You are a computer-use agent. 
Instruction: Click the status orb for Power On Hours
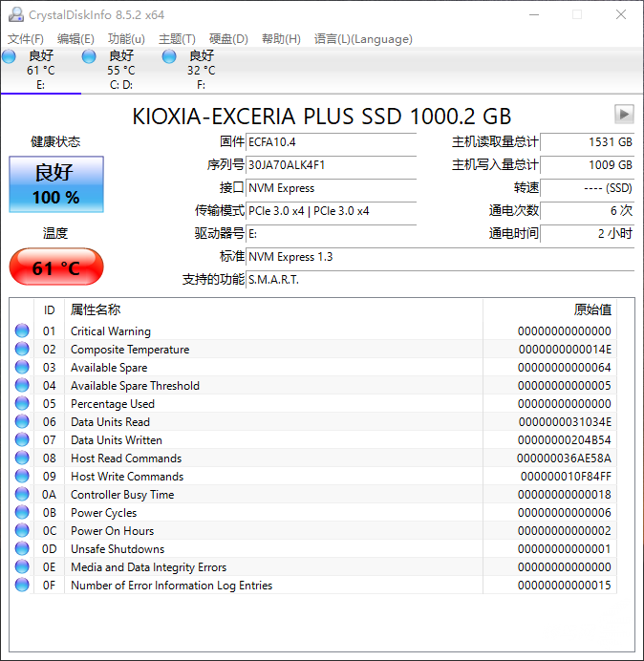coord(22,530)
